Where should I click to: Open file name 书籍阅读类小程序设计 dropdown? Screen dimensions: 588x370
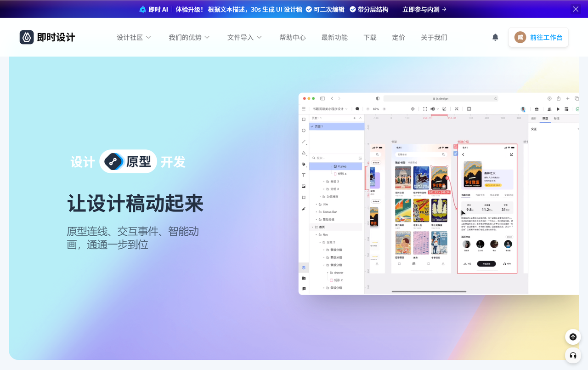330,109
